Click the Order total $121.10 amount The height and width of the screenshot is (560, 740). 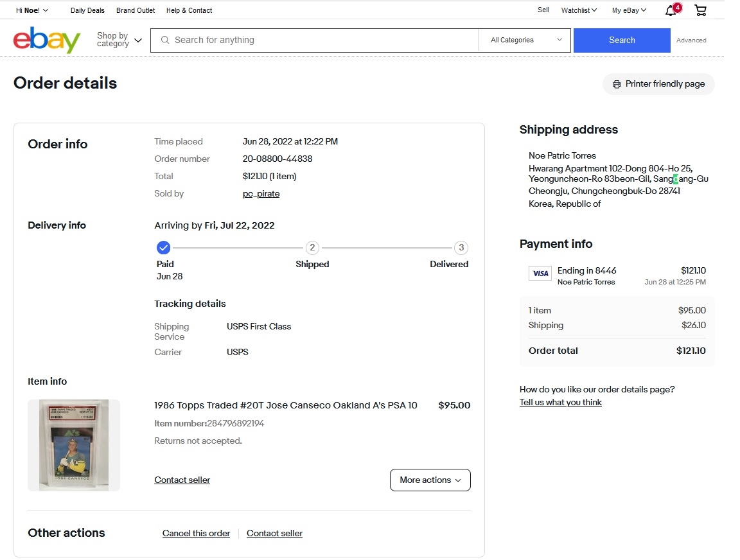[x=691, y=351]
